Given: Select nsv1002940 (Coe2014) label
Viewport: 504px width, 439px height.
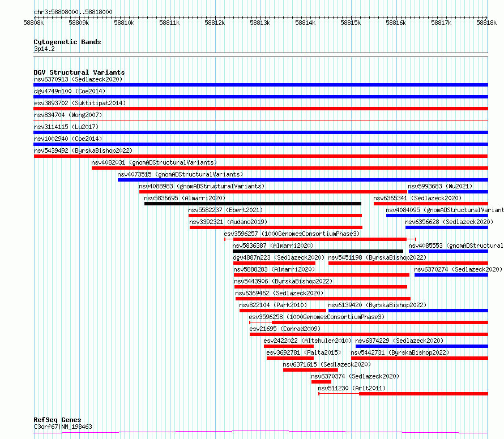Looking at the screenshot, I should pos(68,139).
